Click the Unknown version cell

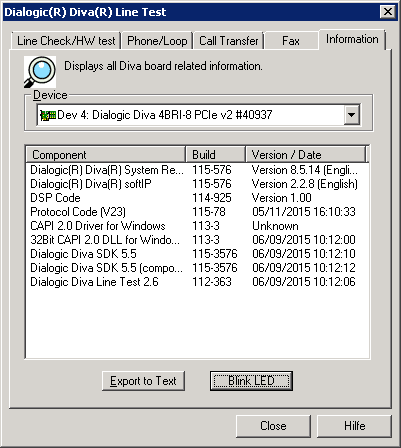(275, 226)
